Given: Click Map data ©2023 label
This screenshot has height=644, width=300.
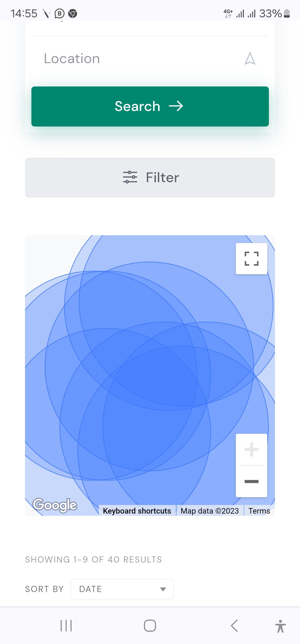Looking at the screenshot, I should (x=210, y=511).
